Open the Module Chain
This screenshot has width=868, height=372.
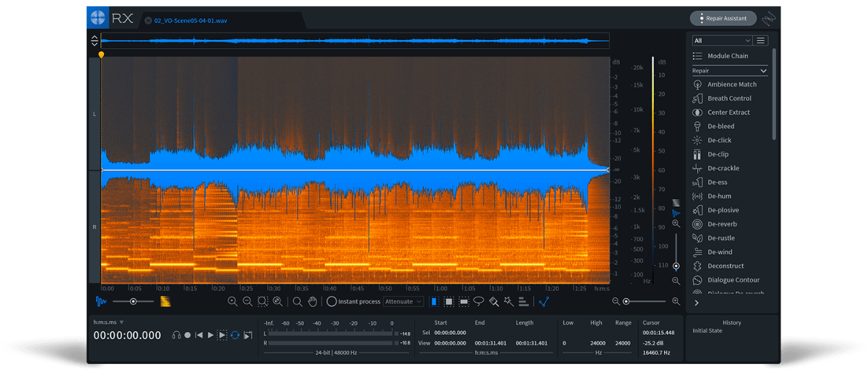727,56
